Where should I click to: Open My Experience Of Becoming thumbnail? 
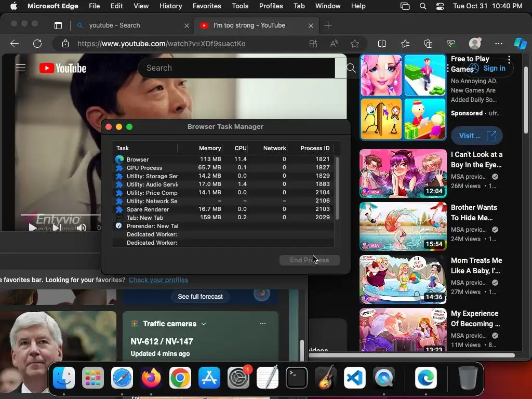[403, 330]
